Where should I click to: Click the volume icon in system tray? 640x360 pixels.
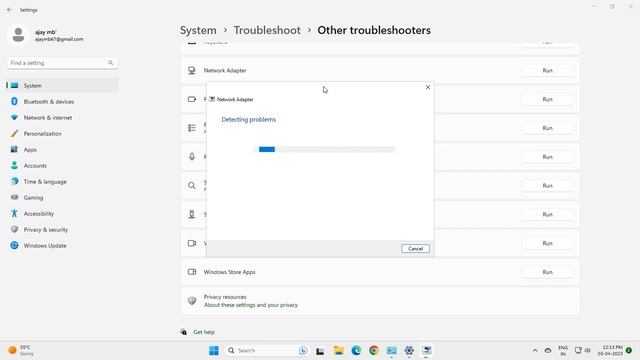coord(588,350)
